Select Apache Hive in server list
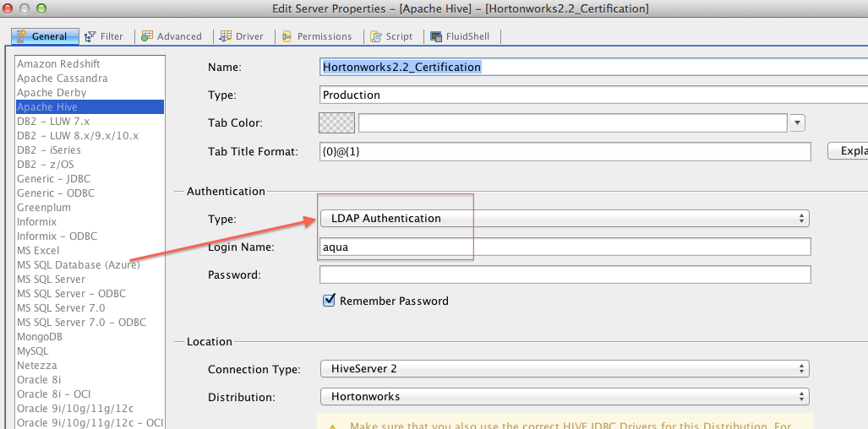868x429 pixels. (90, 107)
